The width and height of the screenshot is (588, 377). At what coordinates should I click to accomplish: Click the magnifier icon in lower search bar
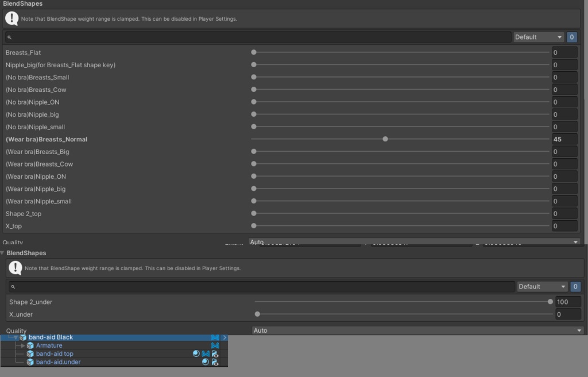(x=13, y=287)
